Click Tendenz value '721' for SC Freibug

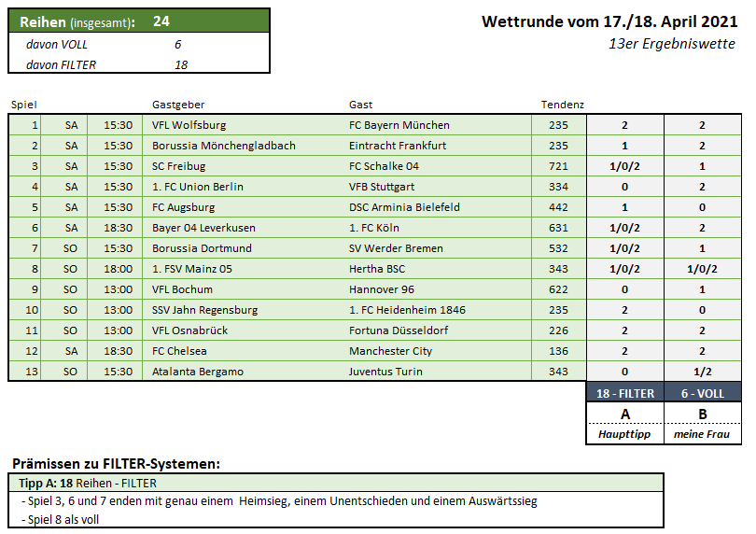[558, 166]
